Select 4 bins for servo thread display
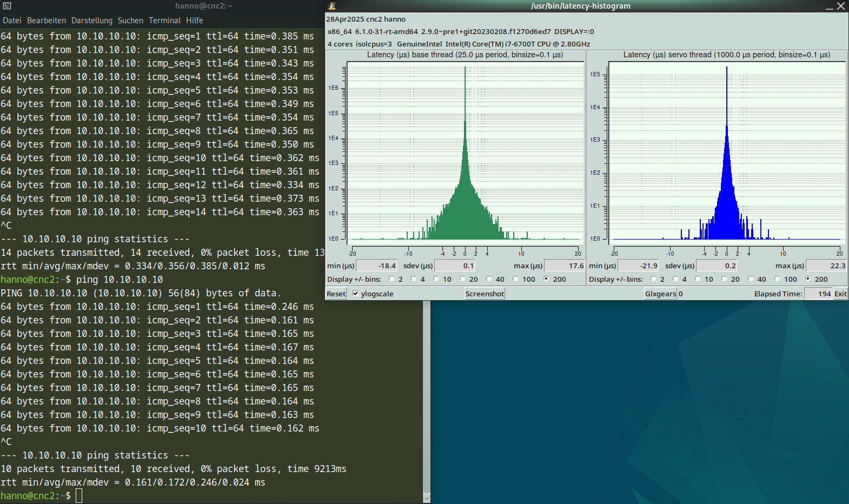 click(x=675, y=279)
